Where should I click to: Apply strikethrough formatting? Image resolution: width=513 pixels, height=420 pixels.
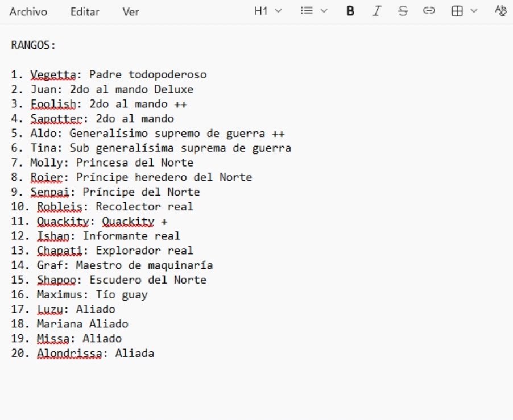[403, 11]
